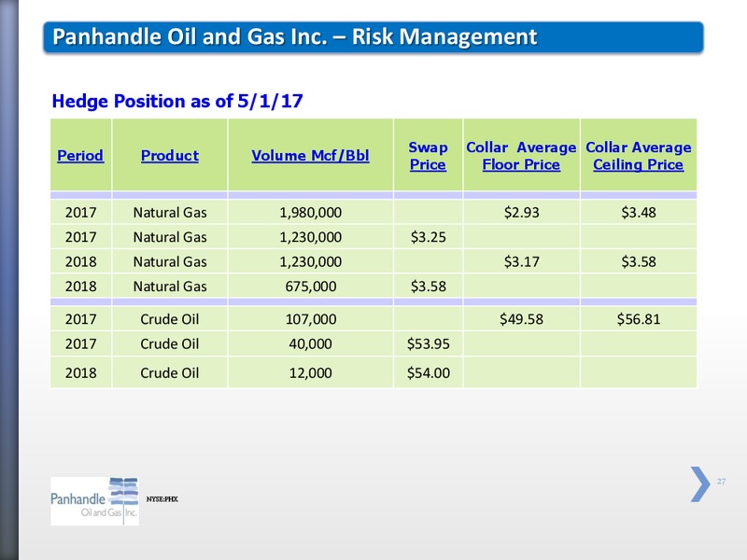
Task: Click the crude oil volume 40,000
Action: click(x=310, y=343)
